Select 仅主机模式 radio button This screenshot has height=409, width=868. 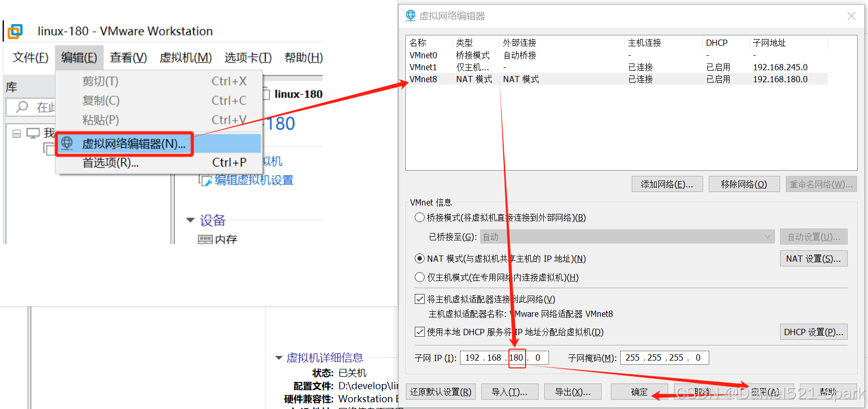(x=419, y=277)
